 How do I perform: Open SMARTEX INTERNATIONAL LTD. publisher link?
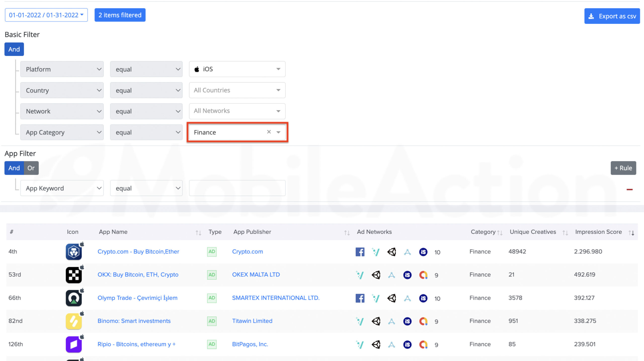276,298
